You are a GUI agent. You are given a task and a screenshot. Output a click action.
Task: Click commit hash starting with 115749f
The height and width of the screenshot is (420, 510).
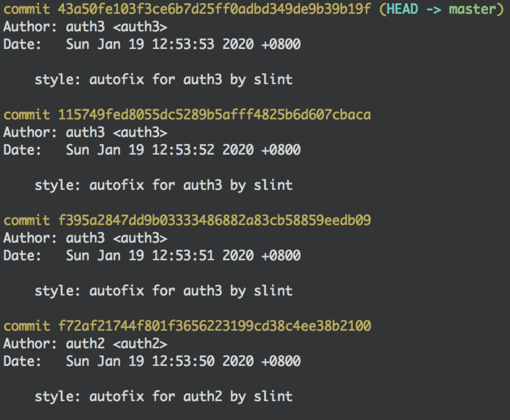pos(214,115)
